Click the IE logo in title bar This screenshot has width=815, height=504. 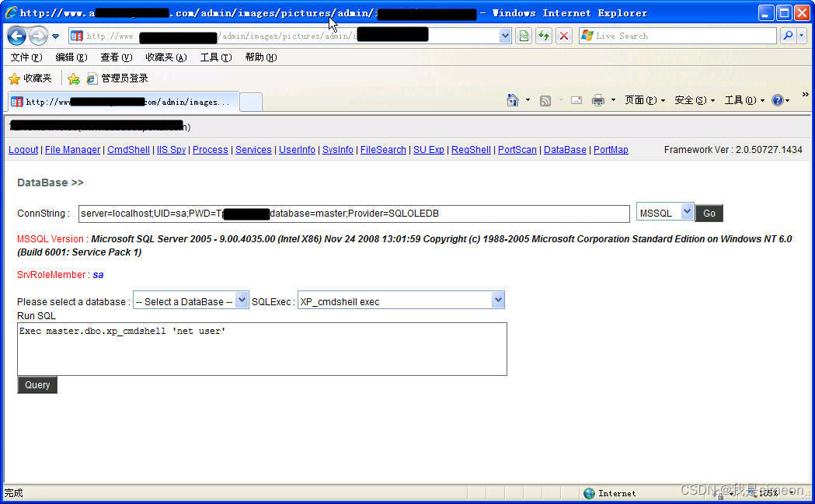tap(11, 12)
